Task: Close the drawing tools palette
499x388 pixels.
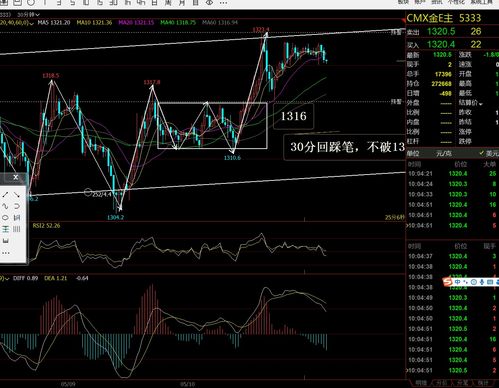Action: coord(16,177)
